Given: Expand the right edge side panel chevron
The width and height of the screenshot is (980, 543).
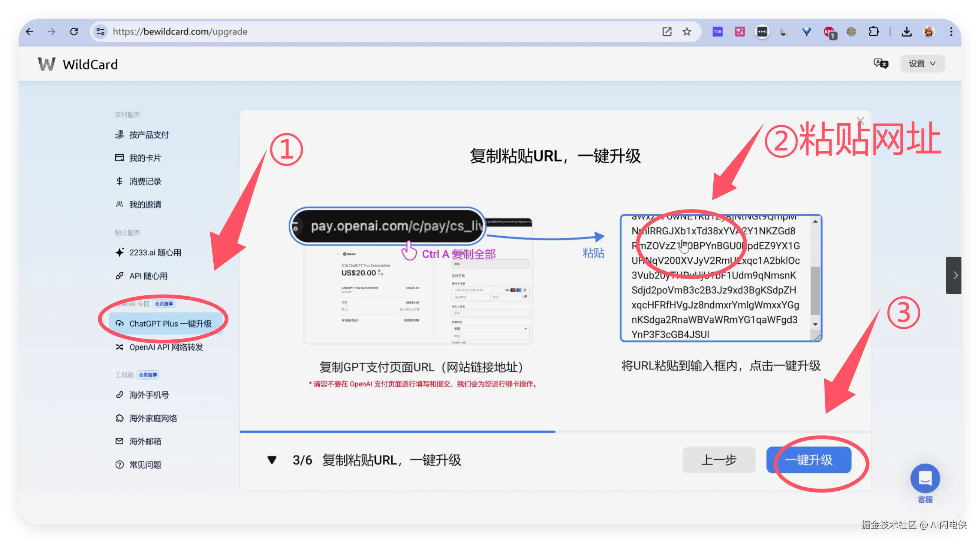Looking at the screenshot, I should [955, 275].
